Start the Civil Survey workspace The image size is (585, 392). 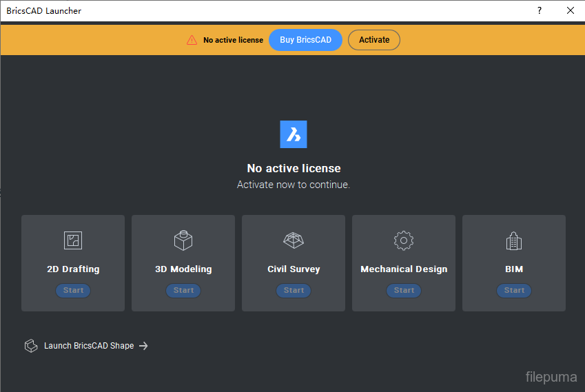coord(294,291)
